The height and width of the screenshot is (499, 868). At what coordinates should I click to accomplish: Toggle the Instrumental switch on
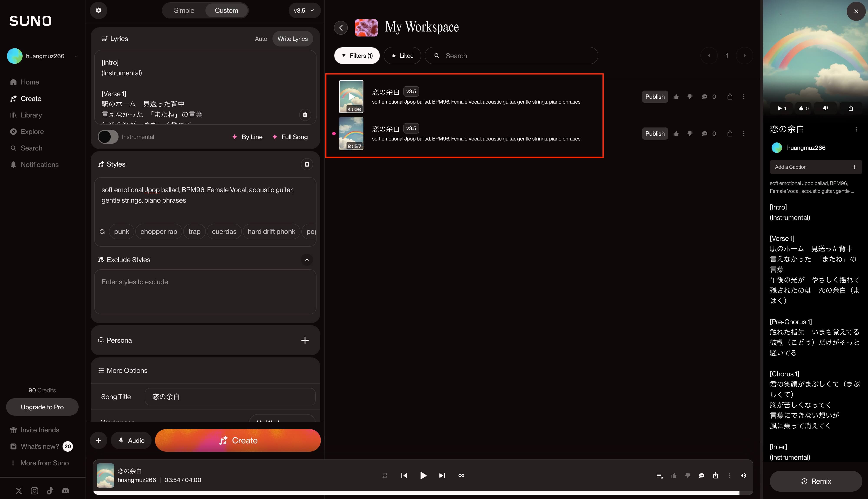(108, 137)
